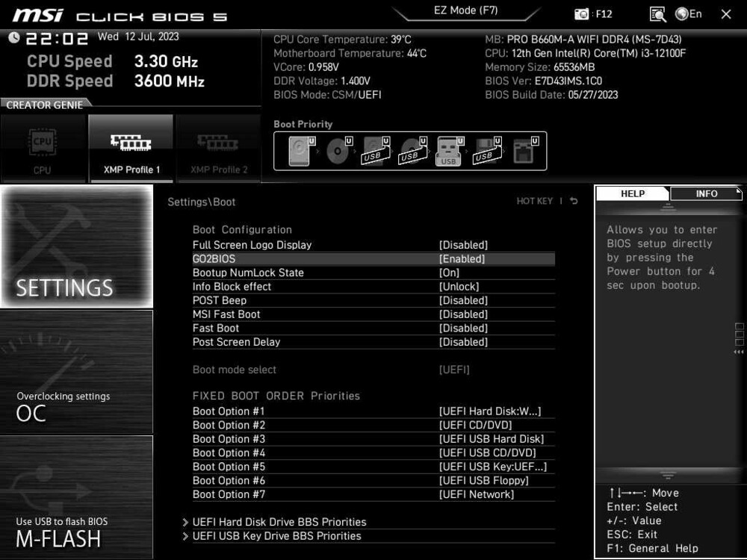Select the UEFI Hard Disk boot priority icon
Screen dimensions: 747x560
299,149
